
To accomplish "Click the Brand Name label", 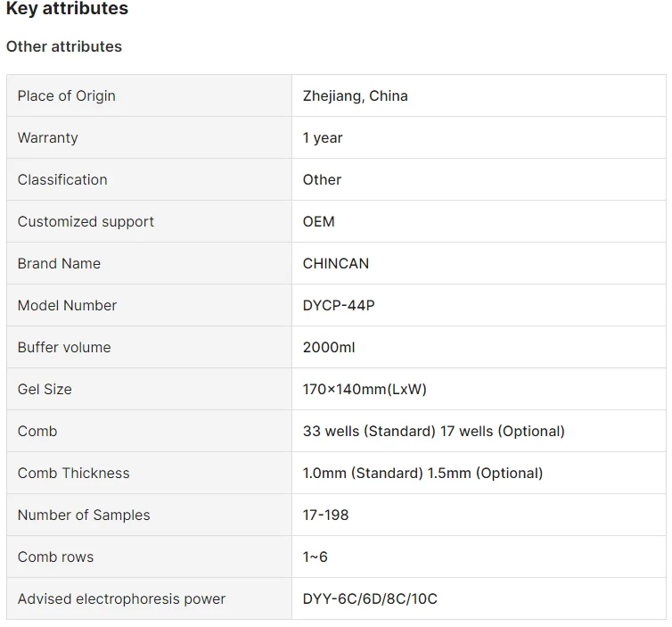I will pos(59,263).
